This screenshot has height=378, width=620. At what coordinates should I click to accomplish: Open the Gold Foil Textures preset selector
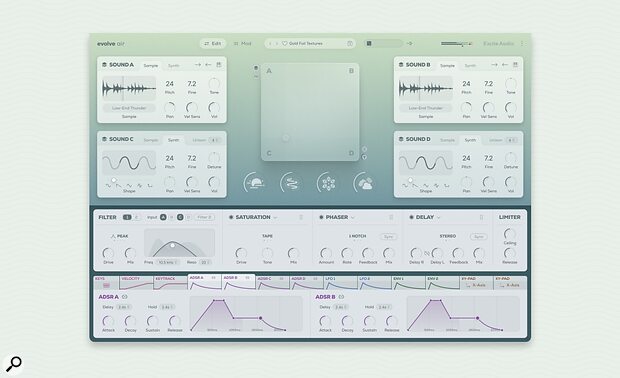pos(310,43)
